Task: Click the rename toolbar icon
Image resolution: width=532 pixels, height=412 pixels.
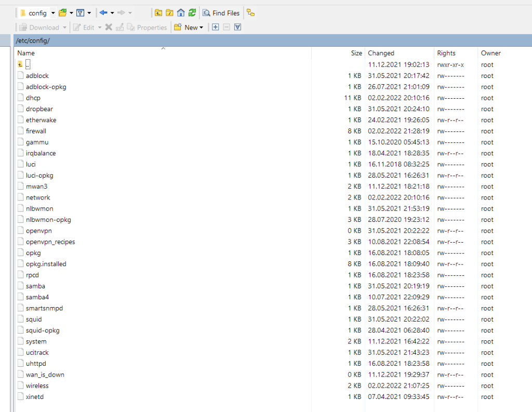Action: click(x=120, y=27)
